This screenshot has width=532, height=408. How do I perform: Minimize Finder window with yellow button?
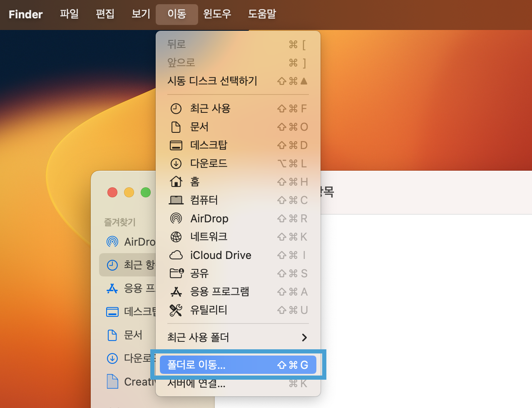coord(129,192)
